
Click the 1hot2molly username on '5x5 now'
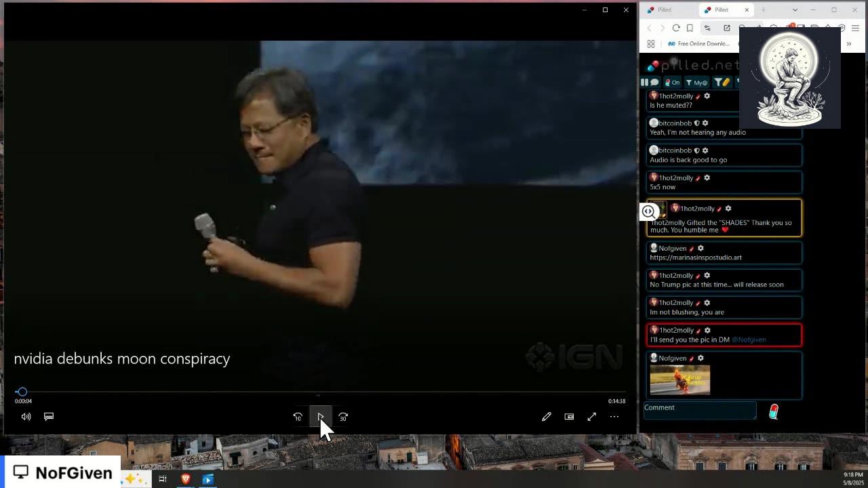(676, 178)
